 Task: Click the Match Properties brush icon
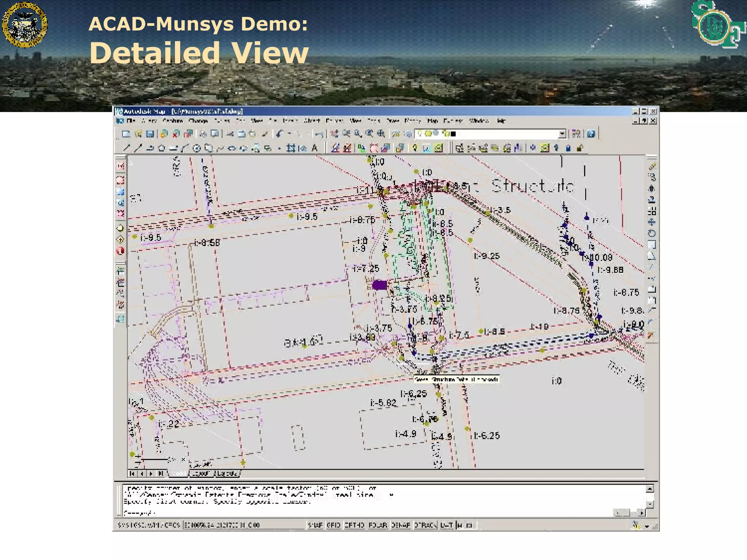coord(265,134)
